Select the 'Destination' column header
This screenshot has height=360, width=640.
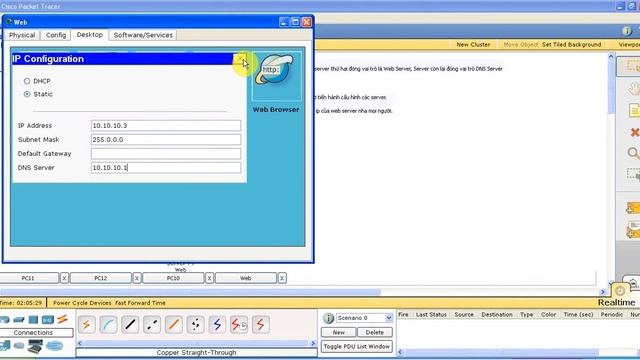(x=497, y=315)
